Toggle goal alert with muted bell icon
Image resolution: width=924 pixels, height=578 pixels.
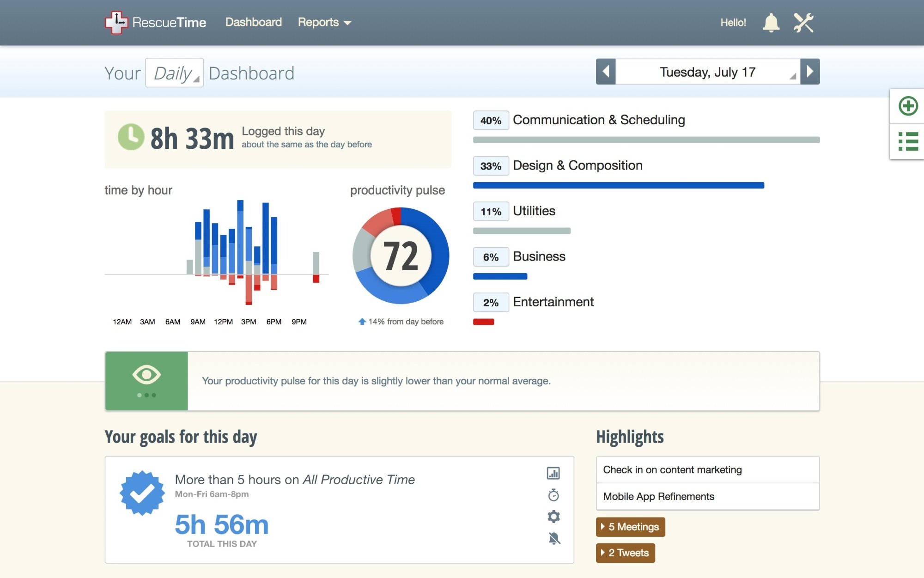(553, 538)
